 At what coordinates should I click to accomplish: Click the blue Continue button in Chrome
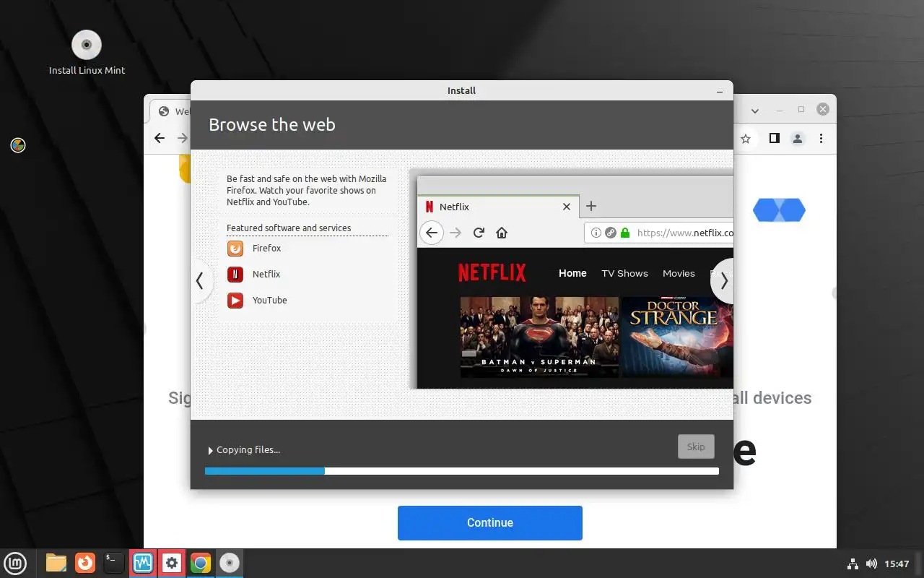(x=490, y=522)
